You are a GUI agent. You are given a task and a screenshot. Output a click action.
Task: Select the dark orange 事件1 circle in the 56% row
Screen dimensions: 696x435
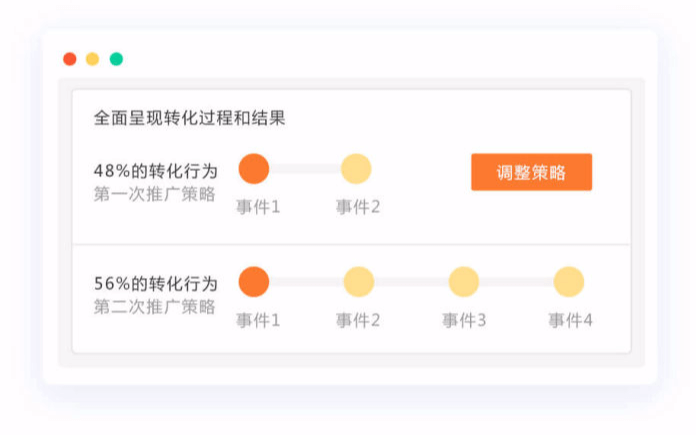point(254,282)
